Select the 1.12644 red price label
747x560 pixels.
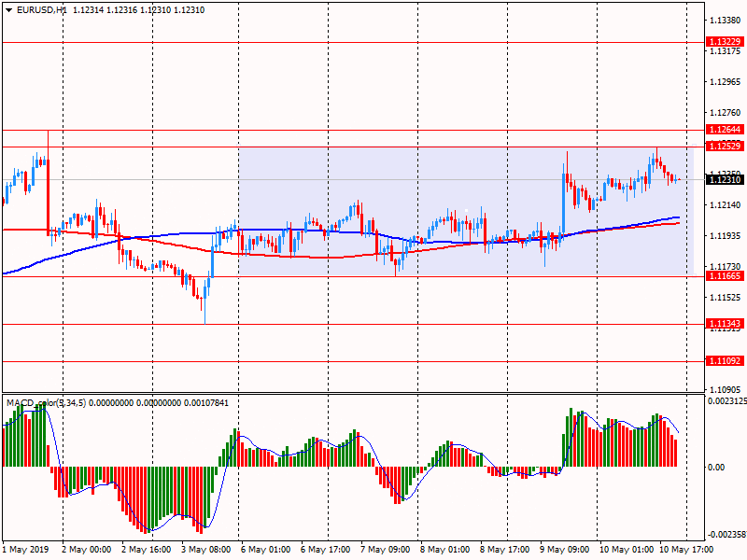point(725,130)
